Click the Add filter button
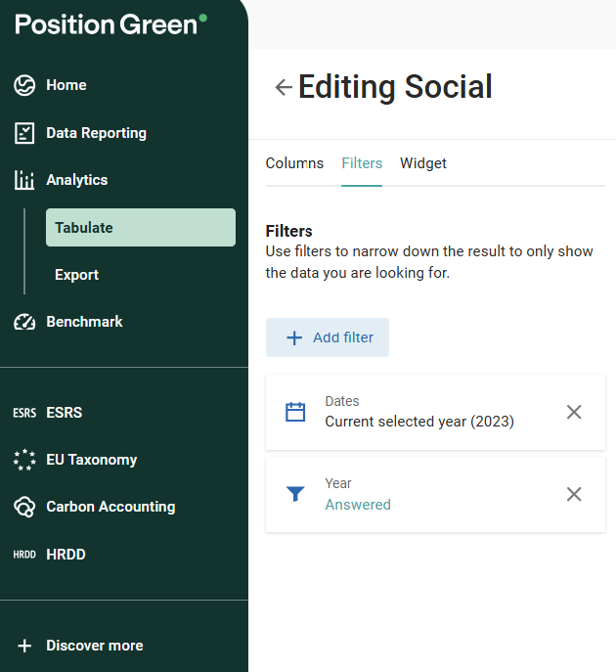The width and height of the screenshot is (616, 672). 328,337
